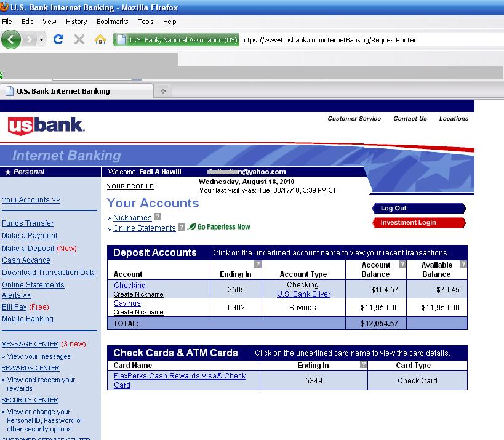
Task: Open the Nicknames link
Action: (x=132, y=218)
